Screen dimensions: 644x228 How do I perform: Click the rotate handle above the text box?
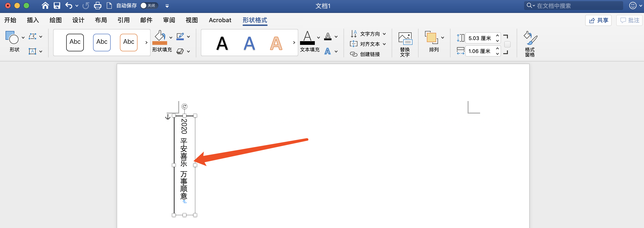(x=184, y=106)
